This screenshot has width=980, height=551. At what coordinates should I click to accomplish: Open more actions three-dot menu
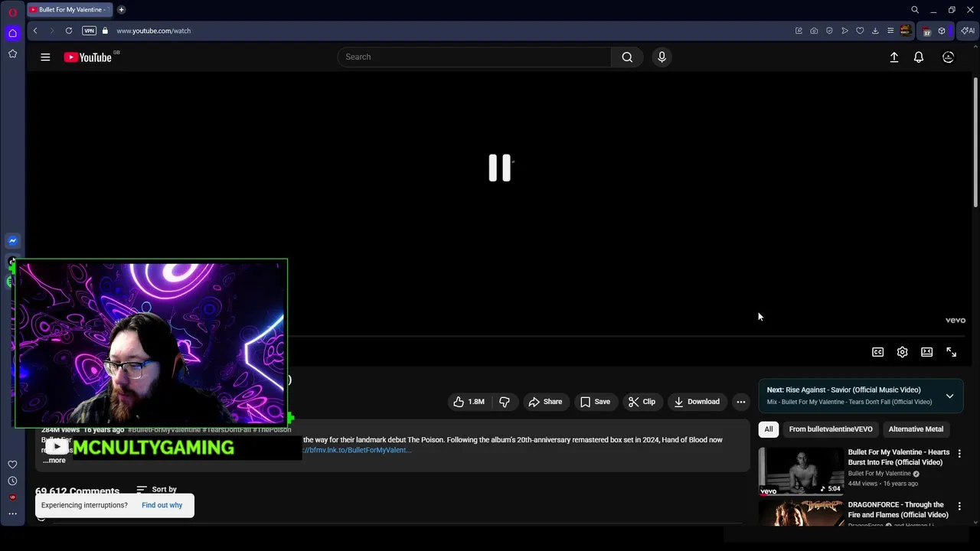pos(741,402)
